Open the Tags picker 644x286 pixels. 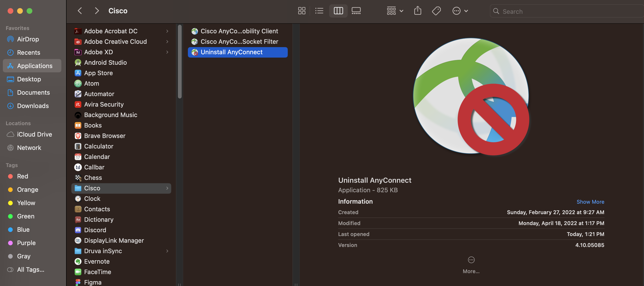(436, 11)
